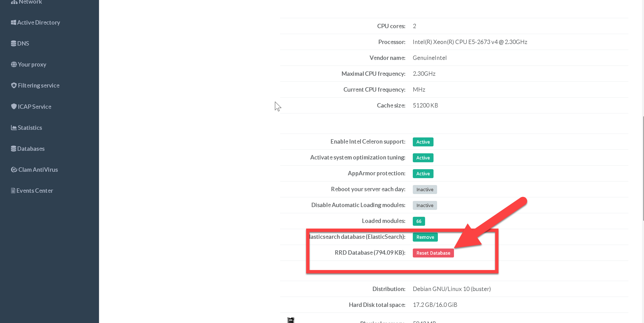
Task: Toggle system optimization tuning Active badge
Action: [x=423, y=158]
